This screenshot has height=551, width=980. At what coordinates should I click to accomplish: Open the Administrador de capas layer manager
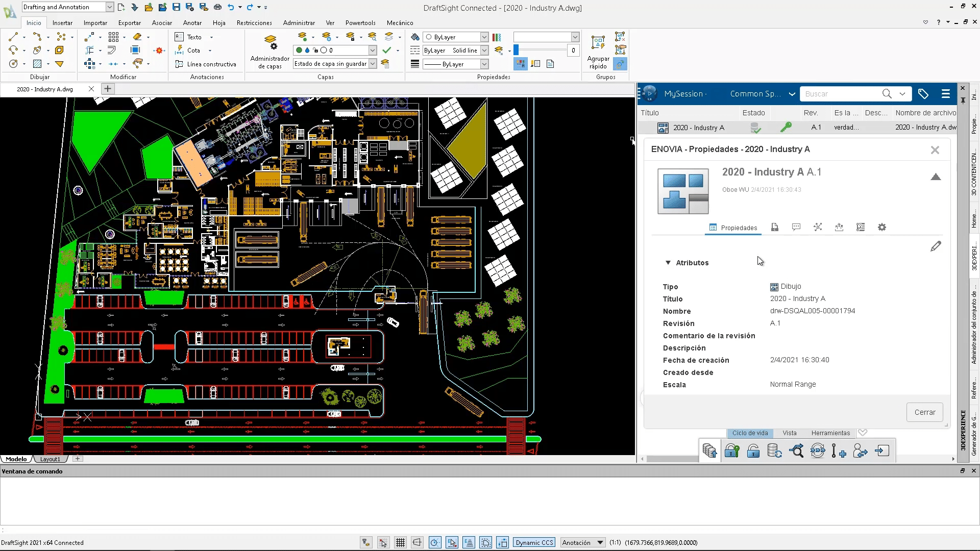tap(270, 51)
